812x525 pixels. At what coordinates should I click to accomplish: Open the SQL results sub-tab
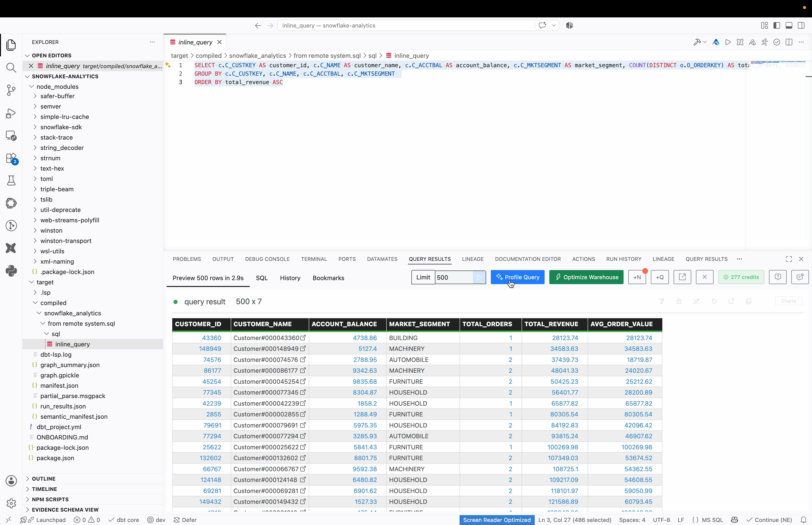point(262,278)
